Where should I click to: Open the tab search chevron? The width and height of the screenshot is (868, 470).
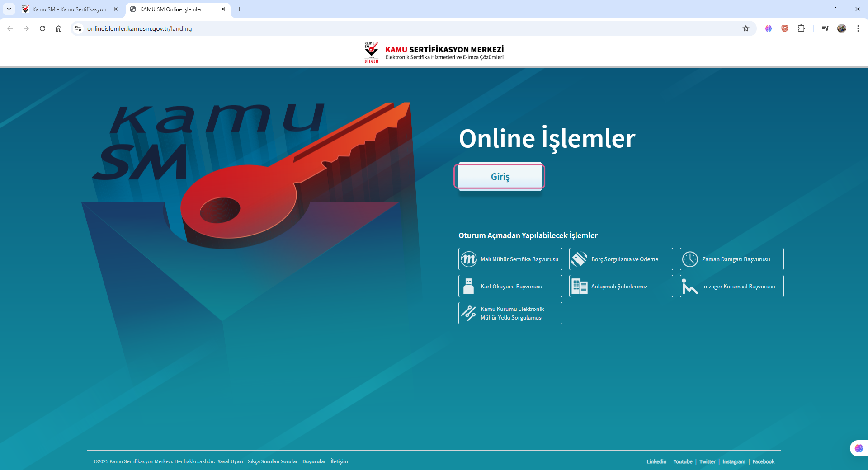[x=9, y=9]
